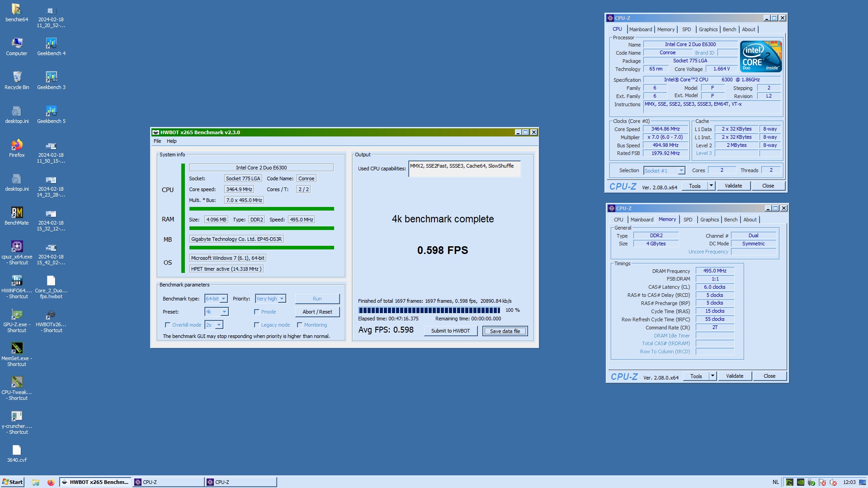This screenshot has width=868, height=488.
Task: Enable the Monitoring checkbox
Action: tap(300, 325)
